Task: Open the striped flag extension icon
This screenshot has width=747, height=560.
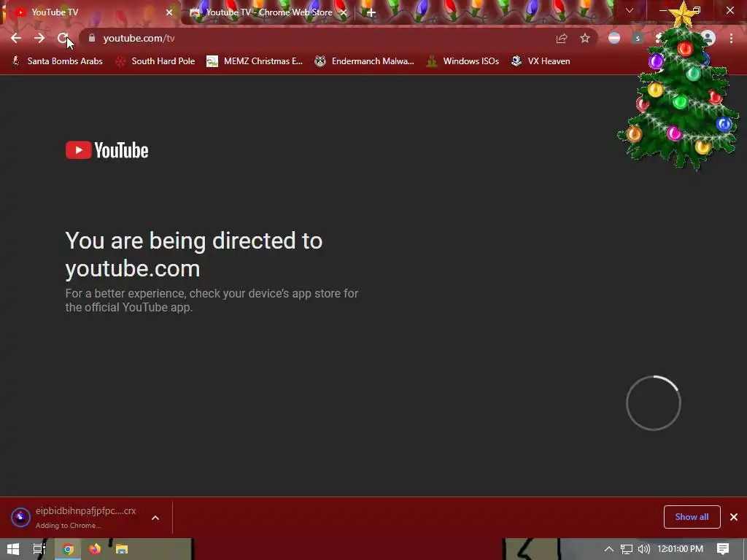Action: (x=614, y=38)
